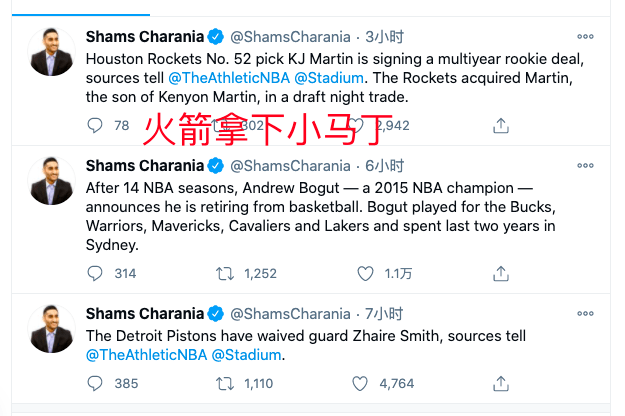The image size is (625, 416).
Task: Reply to the KJ Martin tweet
Action: pos(95,126)
